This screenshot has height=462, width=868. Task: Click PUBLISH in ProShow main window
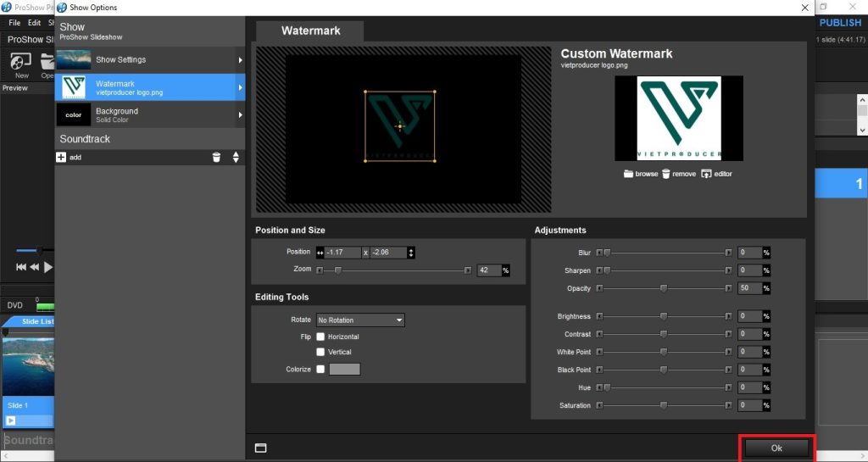840,23
